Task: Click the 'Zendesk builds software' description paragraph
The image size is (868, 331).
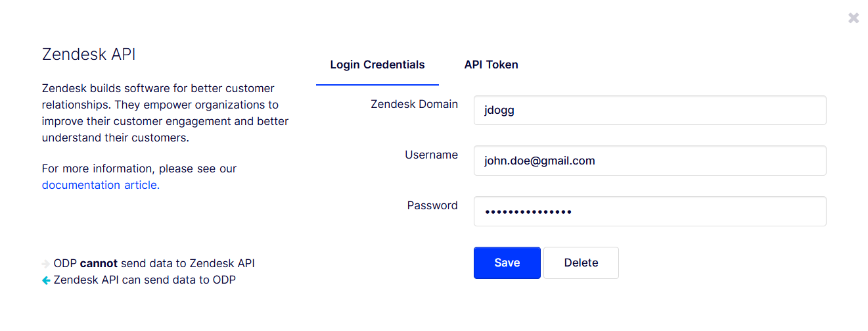Action: 164,113
